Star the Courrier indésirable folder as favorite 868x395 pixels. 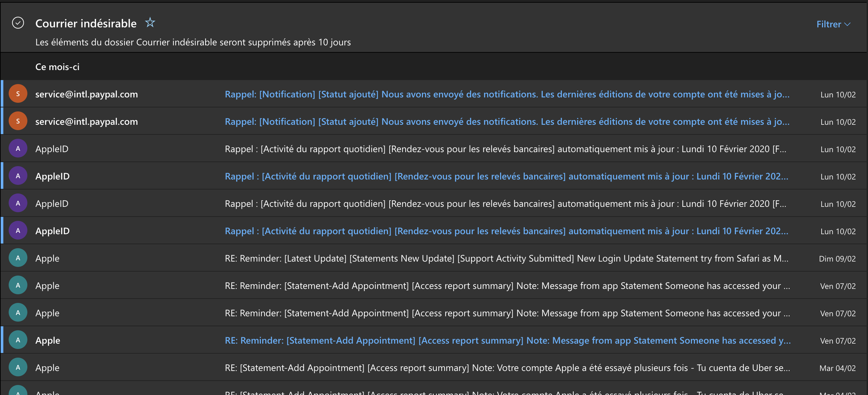click(x=150, y=23)
